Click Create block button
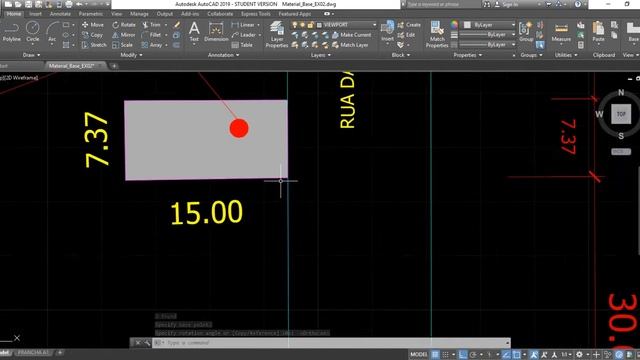The height and width of the screenshot is (360, 640). [409, 25]
